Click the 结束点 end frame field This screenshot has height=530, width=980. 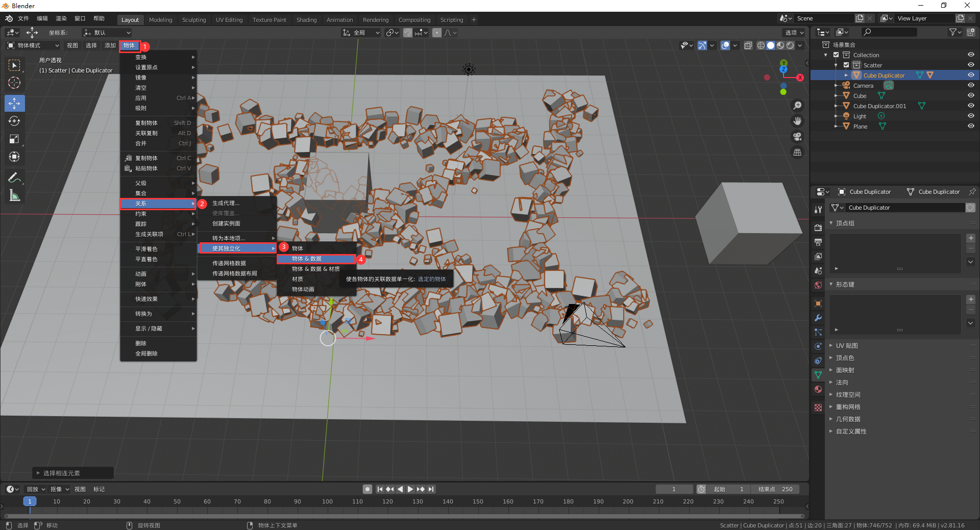click(775, 489)
